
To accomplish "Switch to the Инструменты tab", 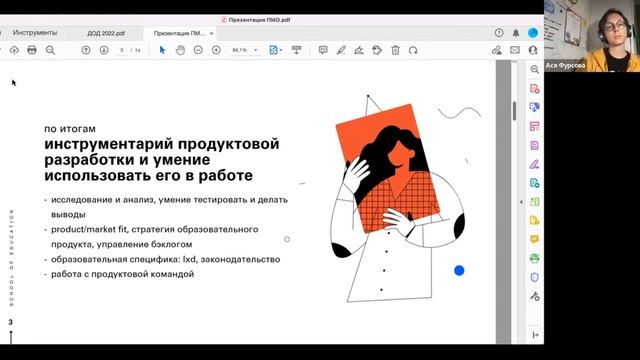I will (35, 33).
